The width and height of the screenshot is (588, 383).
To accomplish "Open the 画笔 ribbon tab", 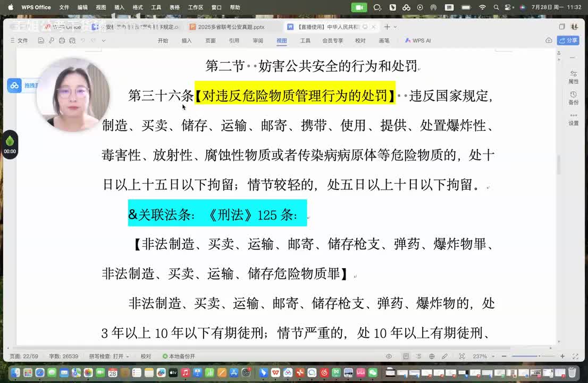I will tap(384, 40).
